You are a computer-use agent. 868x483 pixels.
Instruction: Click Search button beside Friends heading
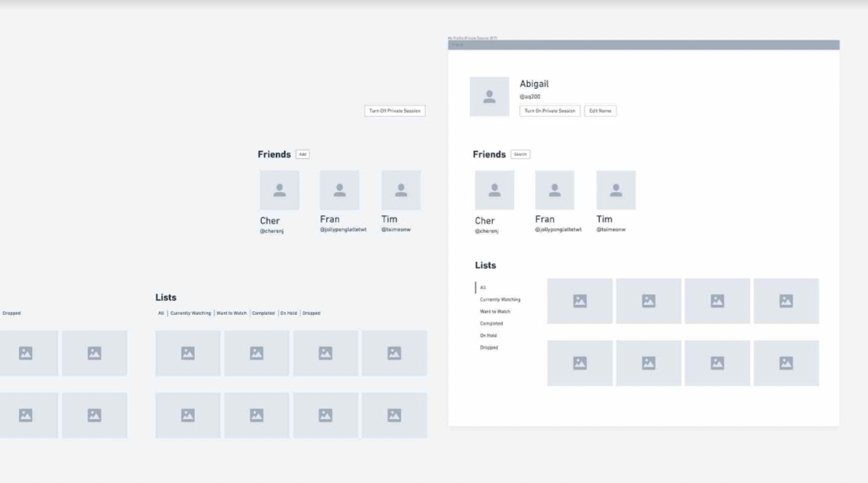point(520,155)
